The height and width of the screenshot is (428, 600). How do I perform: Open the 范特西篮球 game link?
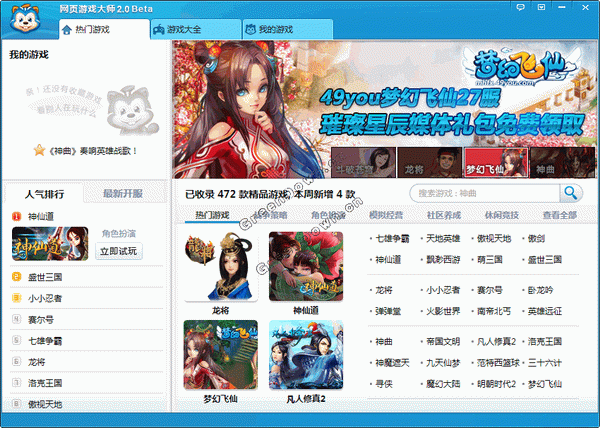click(x=498, y=363)
